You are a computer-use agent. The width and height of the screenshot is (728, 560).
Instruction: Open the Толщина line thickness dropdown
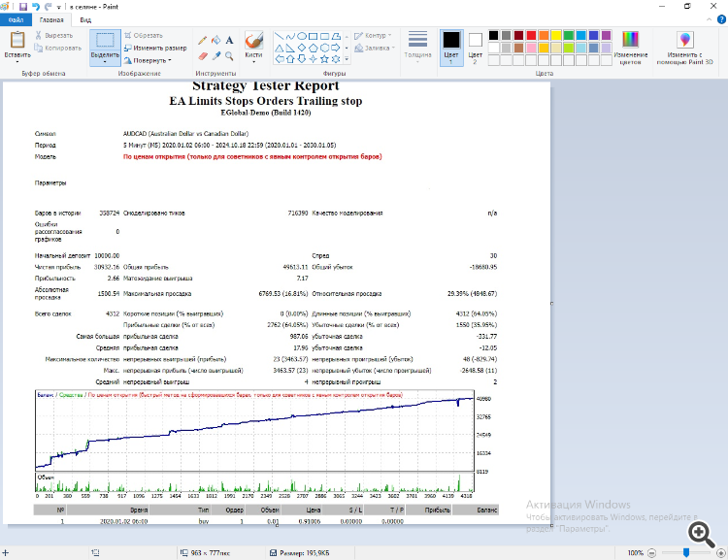tap(417, 47)
